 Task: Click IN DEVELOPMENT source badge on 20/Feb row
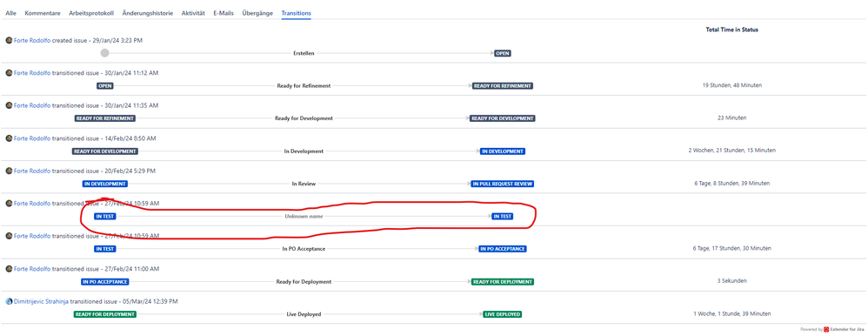point(104,184)
